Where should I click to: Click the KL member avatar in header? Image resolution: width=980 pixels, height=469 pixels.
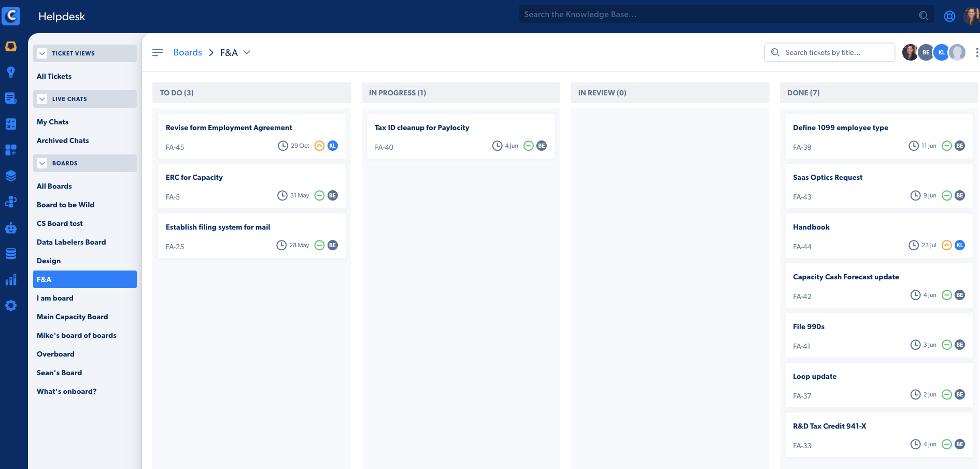point(941,52)
